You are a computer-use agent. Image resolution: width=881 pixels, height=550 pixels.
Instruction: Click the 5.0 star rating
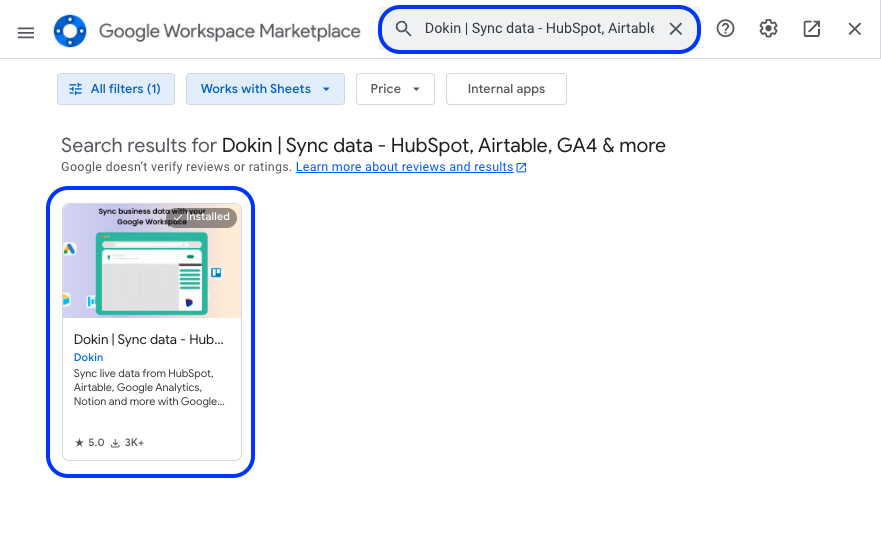point(89,443)
